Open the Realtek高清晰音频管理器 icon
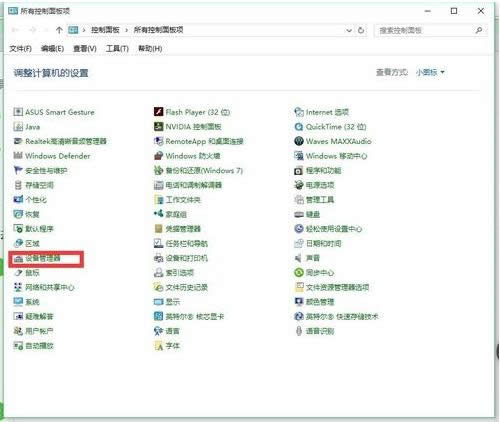The height and width of the screenshot is (422, 500). (x=18, y=141)
